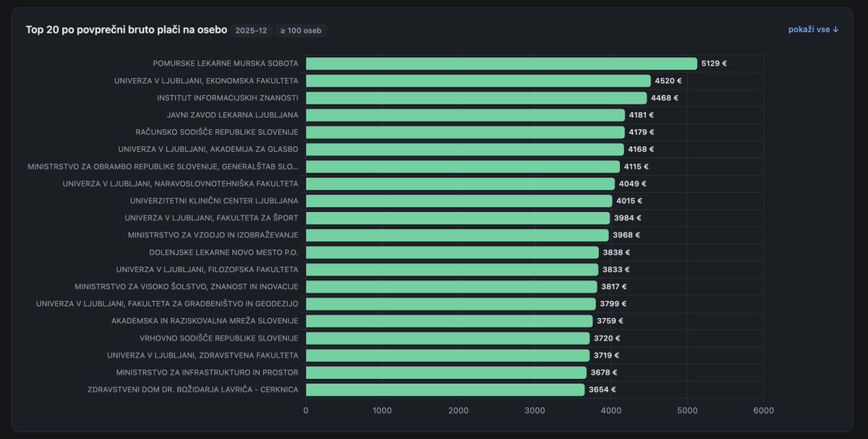Click the value '4181 €'

click(x=641, y=115)
